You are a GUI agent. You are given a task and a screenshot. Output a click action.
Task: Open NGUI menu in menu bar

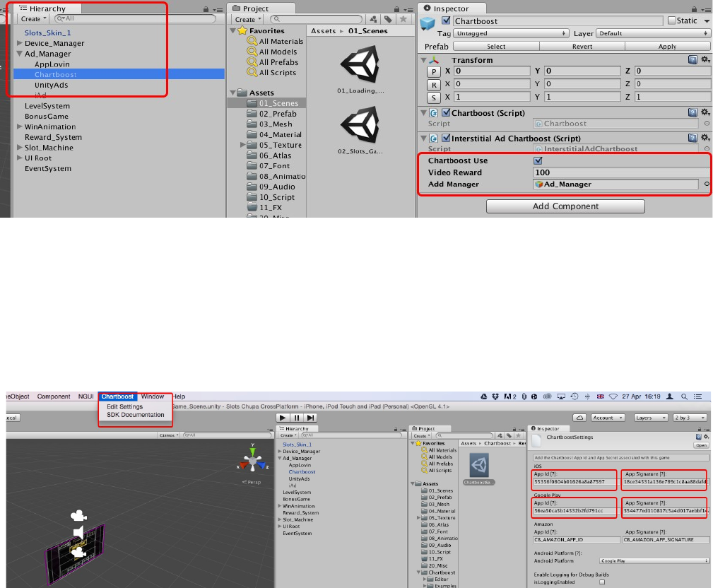86,396
